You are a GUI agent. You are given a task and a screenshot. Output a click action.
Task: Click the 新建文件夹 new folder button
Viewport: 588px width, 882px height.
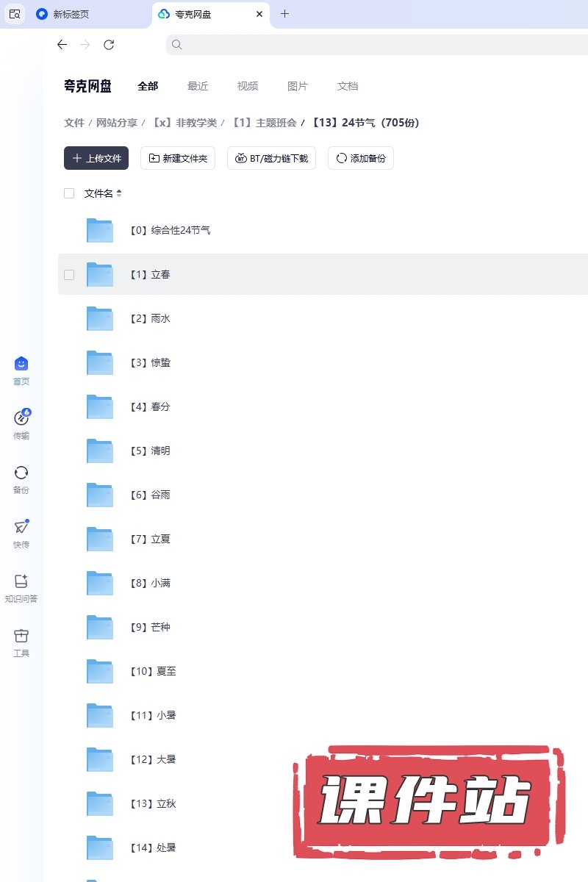178,158
